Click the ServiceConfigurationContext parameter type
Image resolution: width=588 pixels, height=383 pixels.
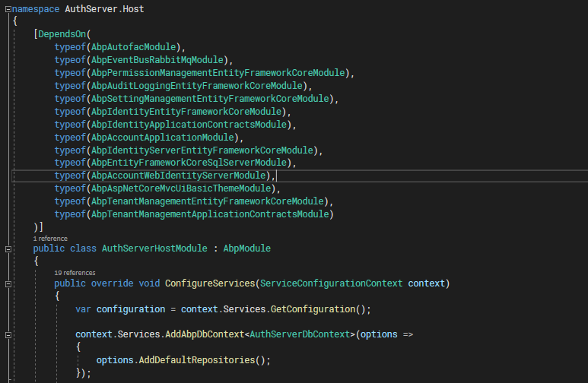331,283
